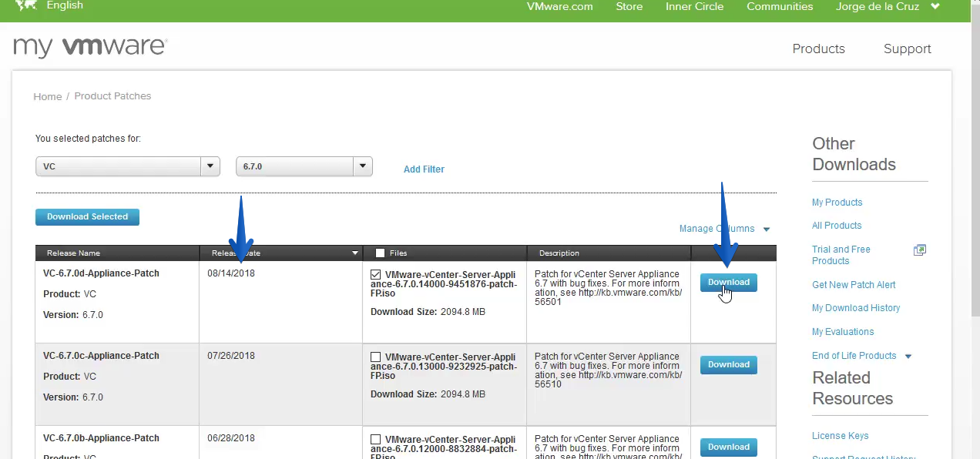The width and height of the screenshot is (980, 459).
Task: Click the kb 56501 patch description text
Action: [x=608, y=288]
